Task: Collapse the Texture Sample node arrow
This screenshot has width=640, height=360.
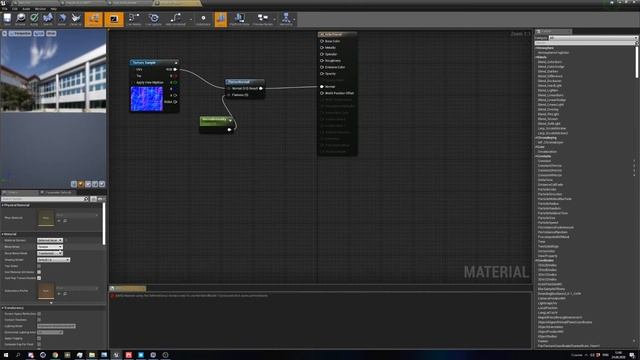Action: click(x=176, y=62)
